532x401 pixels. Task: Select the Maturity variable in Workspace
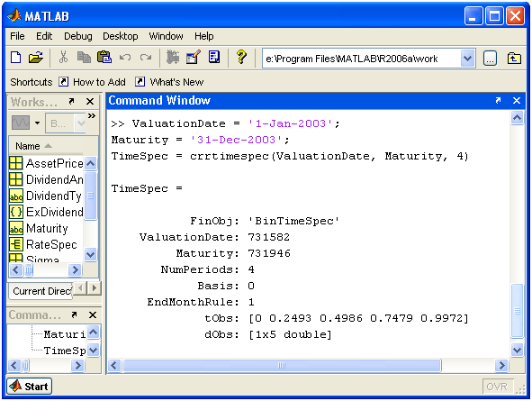tap(39, 228)
